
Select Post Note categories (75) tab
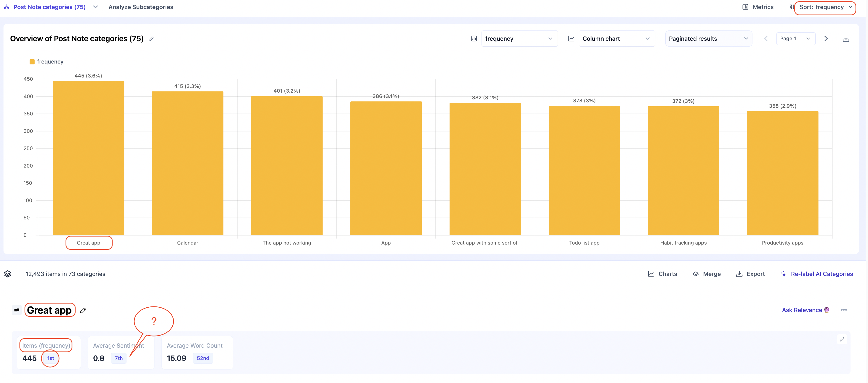(x=50, y=7)
